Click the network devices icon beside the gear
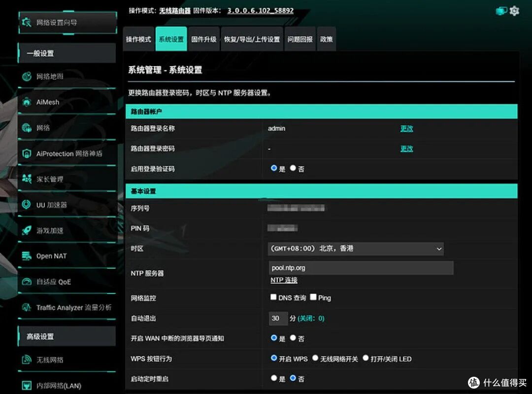 coord(501,11)
